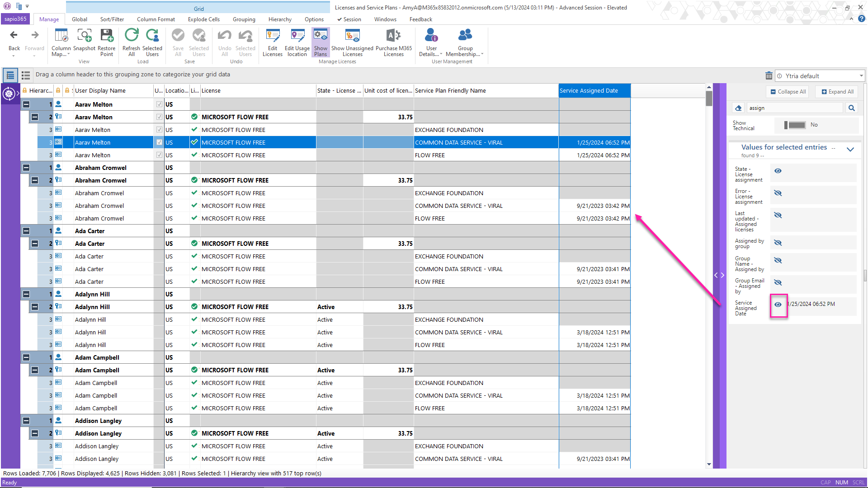The width and height of the screenshot is (868, 488).
Task: Open the User Details tool
Action: coord(431,42)
